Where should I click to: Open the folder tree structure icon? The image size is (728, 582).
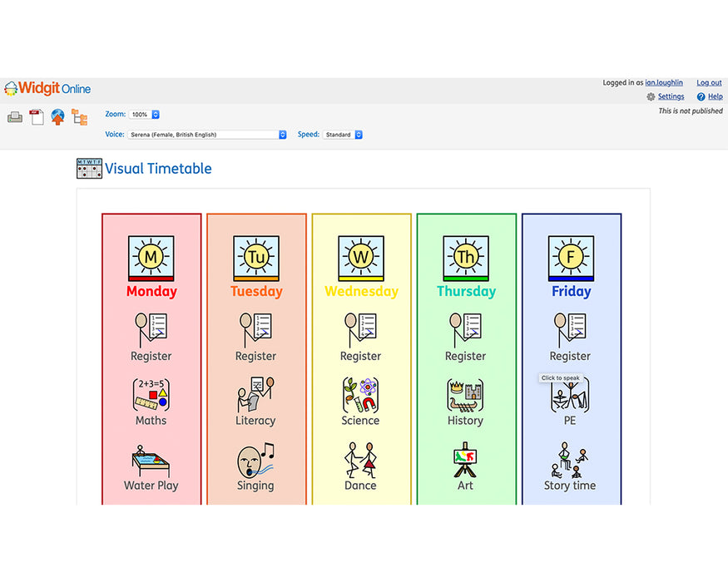pyautogui.click(x=79, y=117)
